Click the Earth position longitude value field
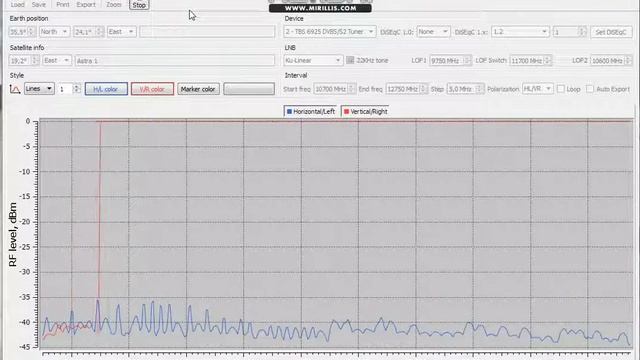The height and width of the screenshot is (360, 640). [x=88, y=31]
